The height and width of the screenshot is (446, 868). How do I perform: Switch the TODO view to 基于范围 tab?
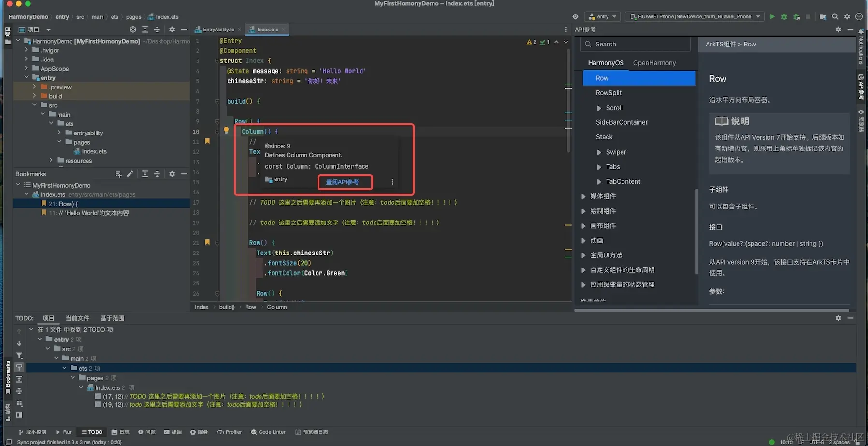[112, 318]
